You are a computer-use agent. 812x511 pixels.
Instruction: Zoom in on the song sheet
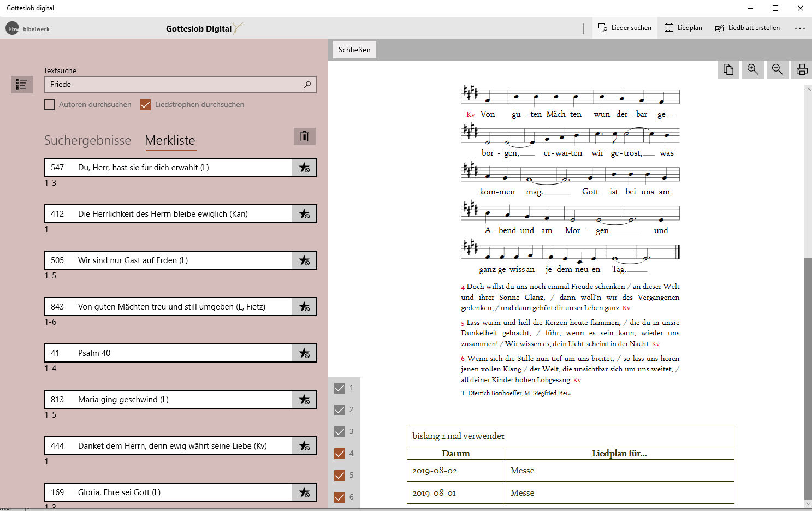(x=752, y=69)
